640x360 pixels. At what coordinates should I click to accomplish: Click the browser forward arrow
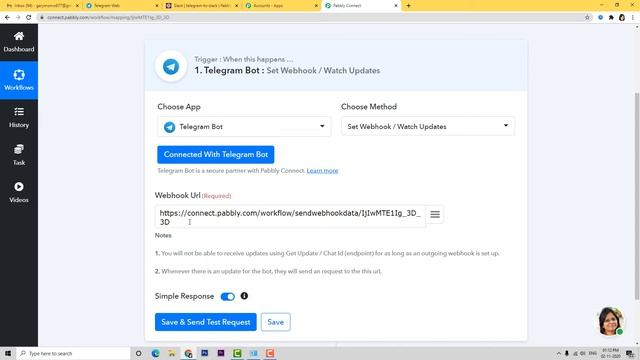click(x=18, y=18)
